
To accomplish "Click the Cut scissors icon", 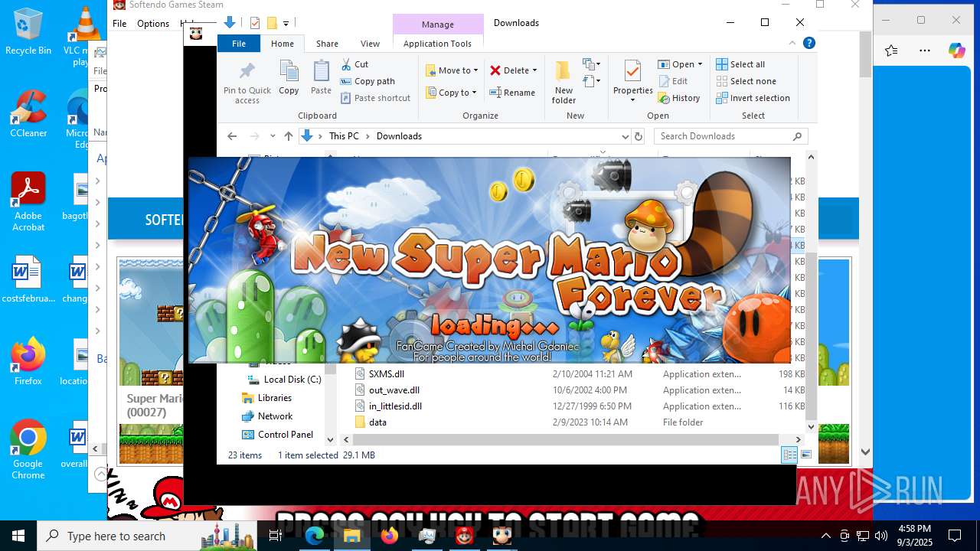I will [x=346, y=64].
